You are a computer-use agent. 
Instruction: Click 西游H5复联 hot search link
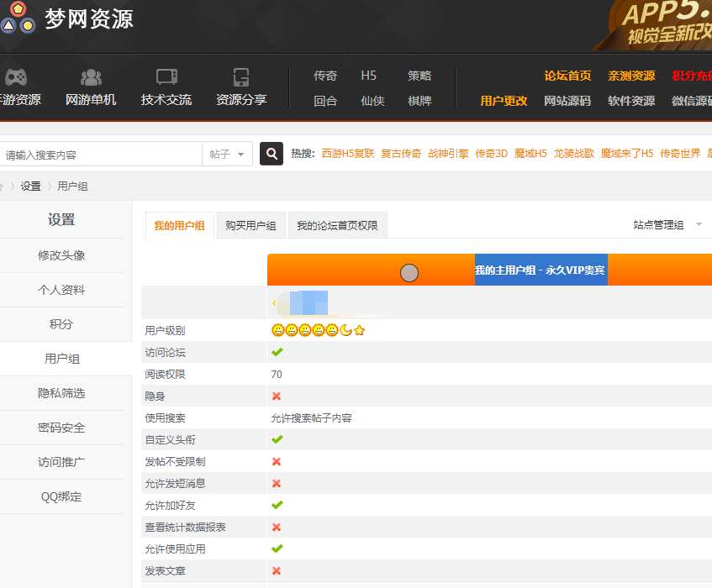coord(348,154)
